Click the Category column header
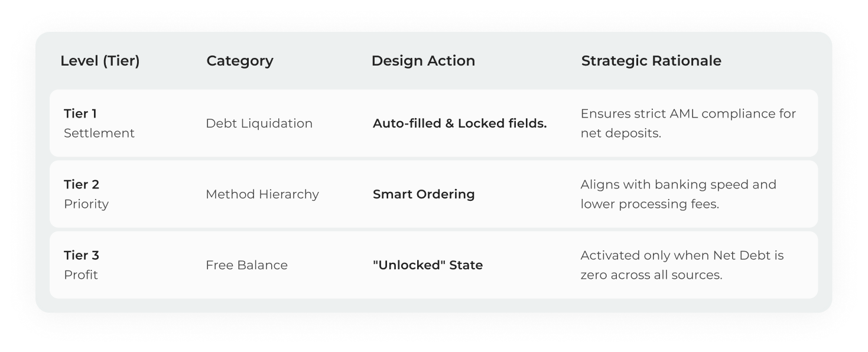 point(239,61)
